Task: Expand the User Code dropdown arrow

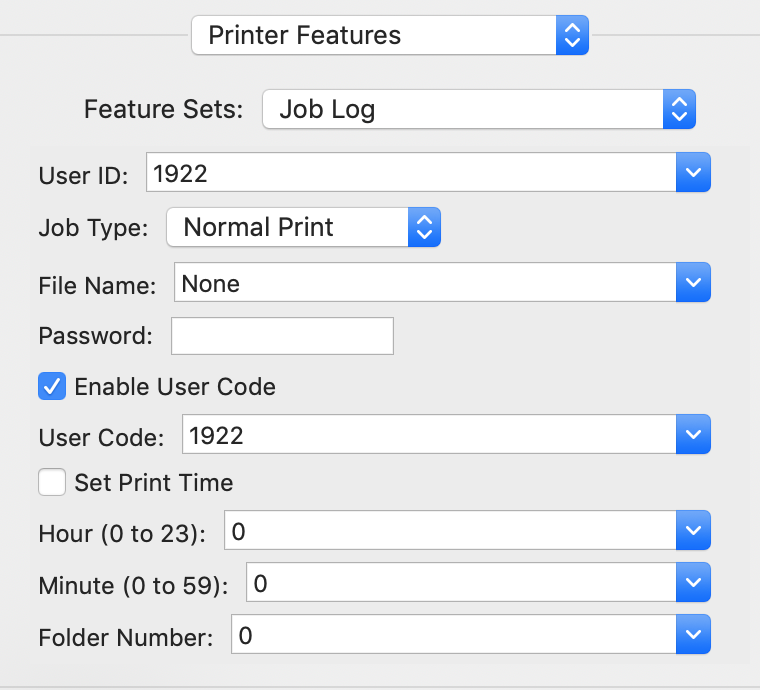Action: [x=694, y=435]
